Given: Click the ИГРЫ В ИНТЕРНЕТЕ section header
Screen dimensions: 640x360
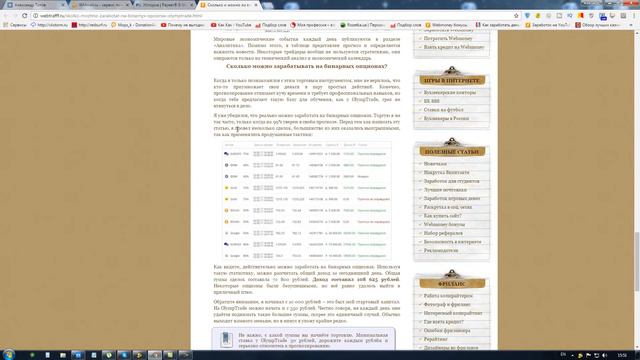Looking at the screenshot, I should 452,80.
